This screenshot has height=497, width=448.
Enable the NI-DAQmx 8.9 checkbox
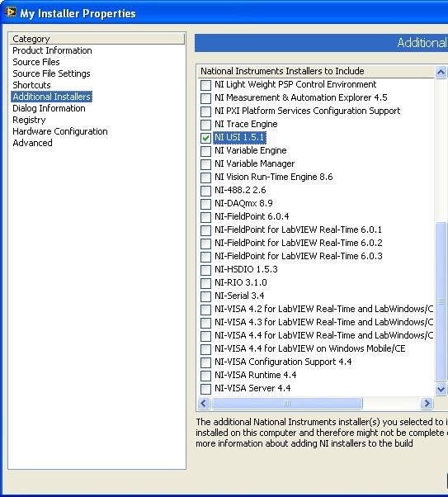205,203
